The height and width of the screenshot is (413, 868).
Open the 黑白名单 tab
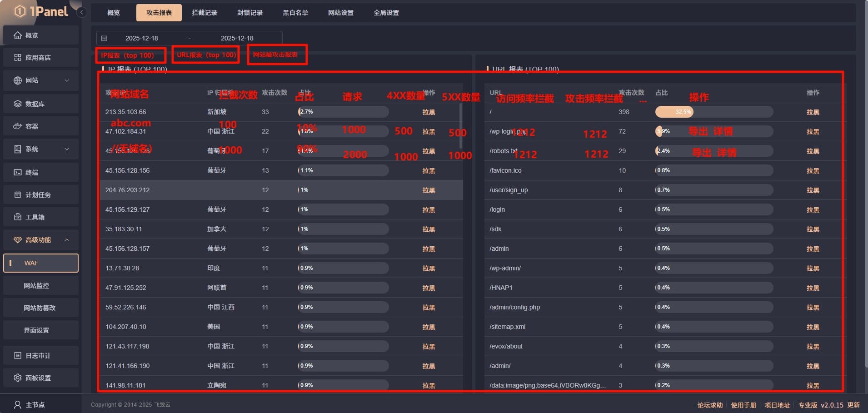pos(295,13)
